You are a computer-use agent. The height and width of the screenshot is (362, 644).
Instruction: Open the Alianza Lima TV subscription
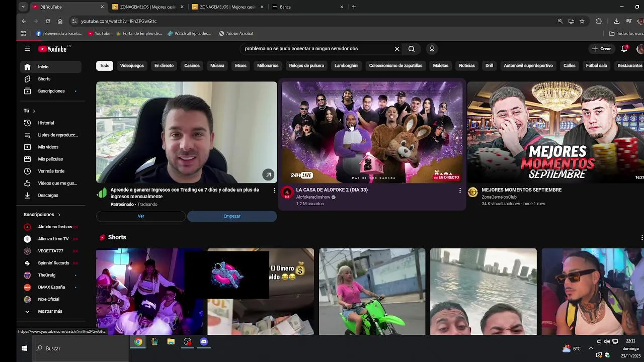(x=51, y=239)
